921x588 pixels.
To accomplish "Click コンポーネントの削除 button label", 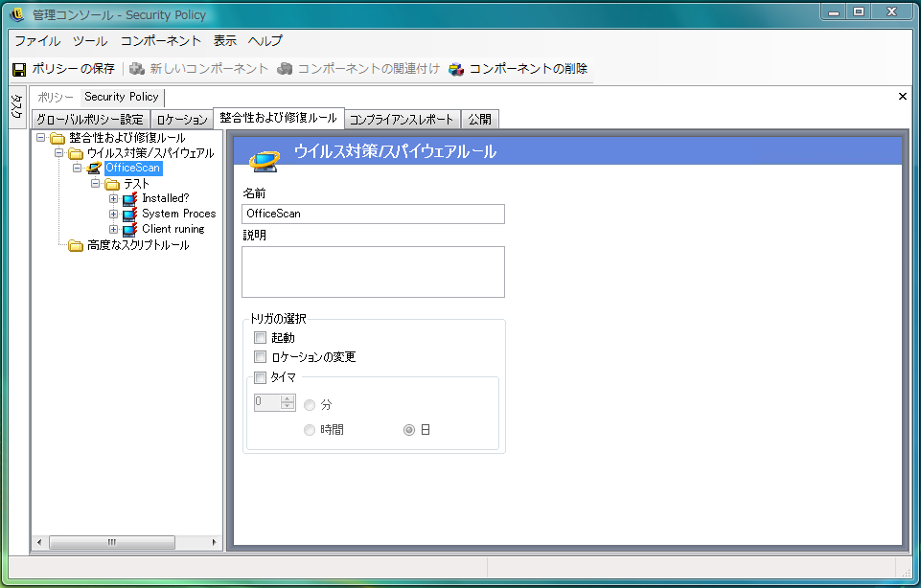I will [x=529, y=69].
